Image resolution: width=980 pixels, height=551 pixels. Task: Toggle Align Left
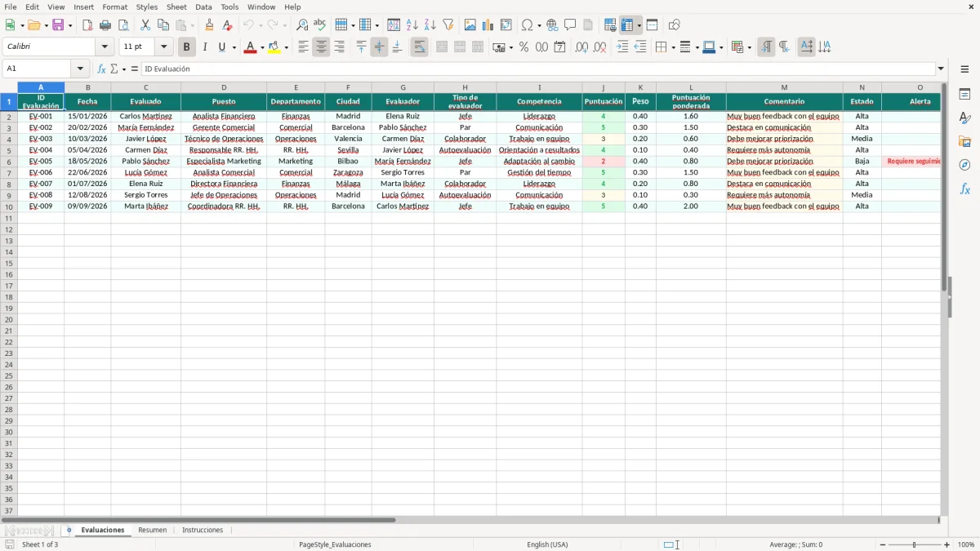303,47
